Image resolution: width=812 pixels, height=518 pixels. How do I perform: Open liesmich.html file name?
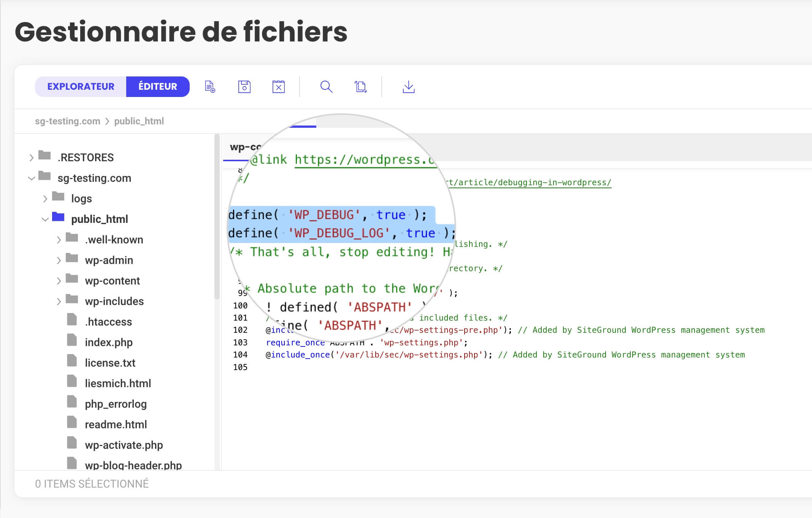click(x=118, y=383)
